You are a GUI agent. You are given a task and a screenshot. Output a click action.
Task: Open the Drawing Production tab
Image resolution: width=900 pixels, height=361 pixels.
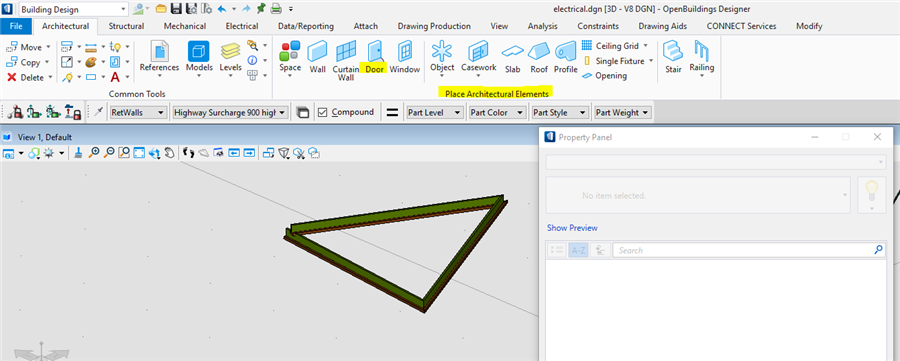pos(434,26)
